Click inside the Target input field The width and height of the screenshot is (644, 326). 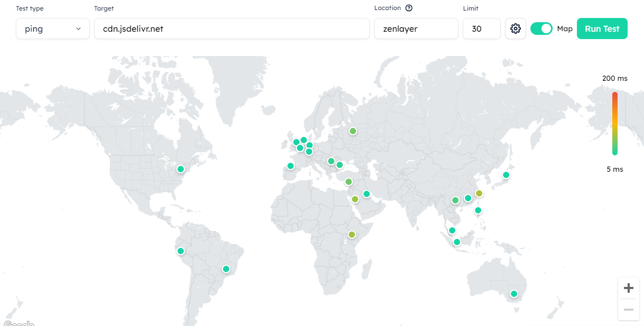[231, 29]
